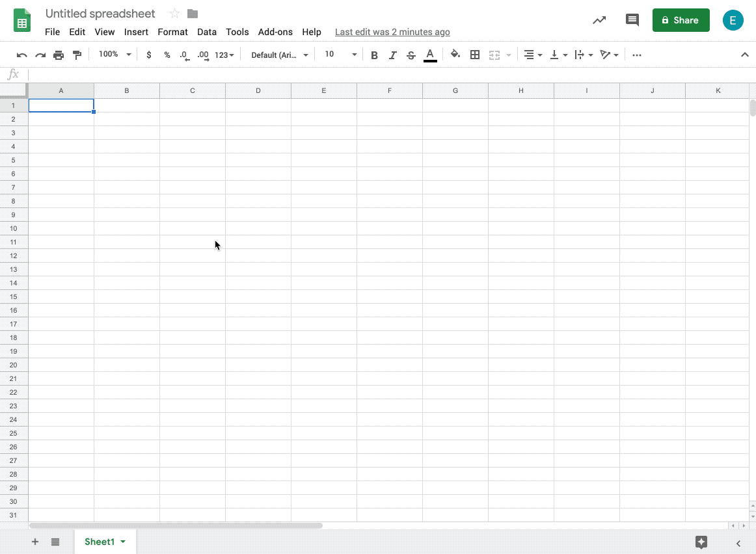Open the fill color paint bucket
This screenshot has height=554, width=756.
[455, 55]
